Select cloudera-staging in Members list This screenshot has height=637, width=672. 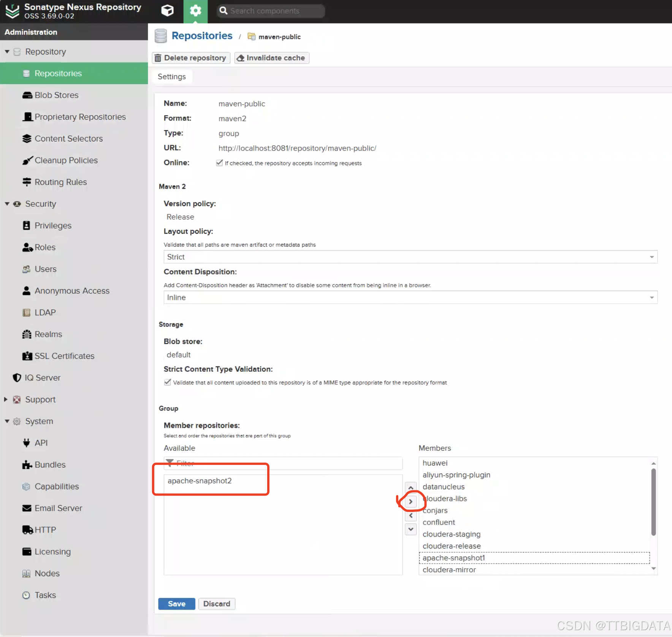pyautogui.click(x=534, y=534)
